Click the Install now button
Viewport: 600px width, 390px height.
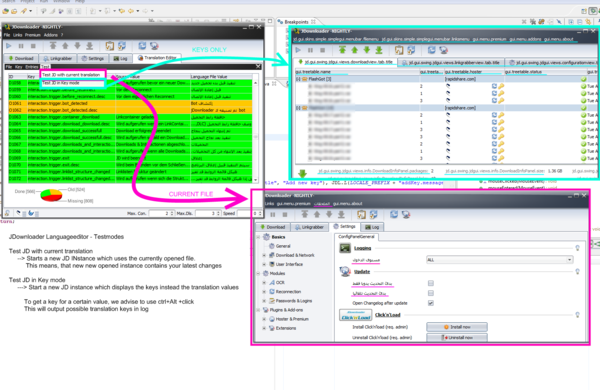point(457,327)
